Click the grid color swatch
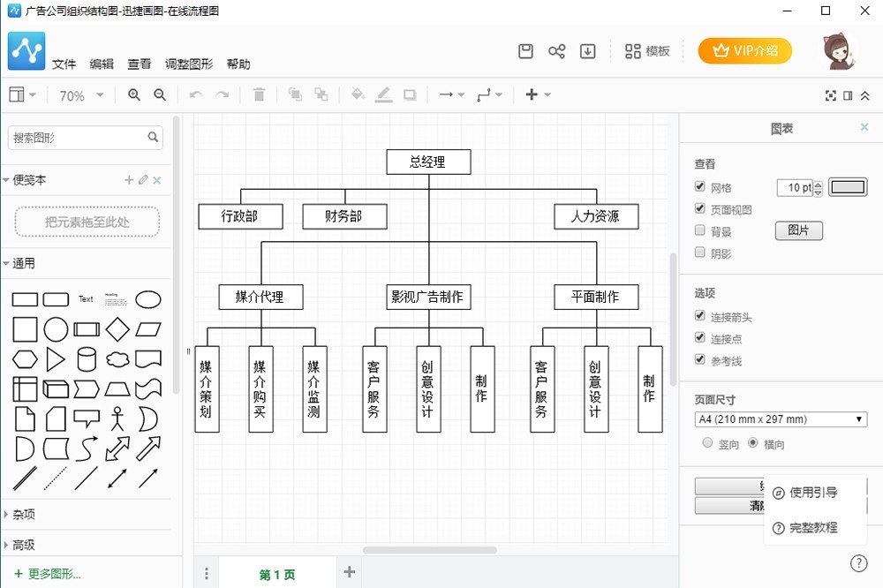 click(849, 187)
